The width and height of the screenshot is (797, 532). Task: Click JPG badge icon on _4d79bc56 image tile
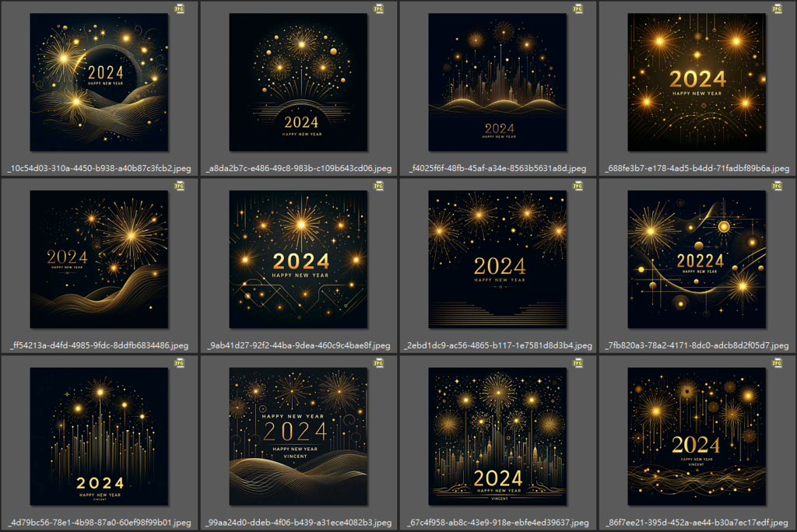coord(180,364)
